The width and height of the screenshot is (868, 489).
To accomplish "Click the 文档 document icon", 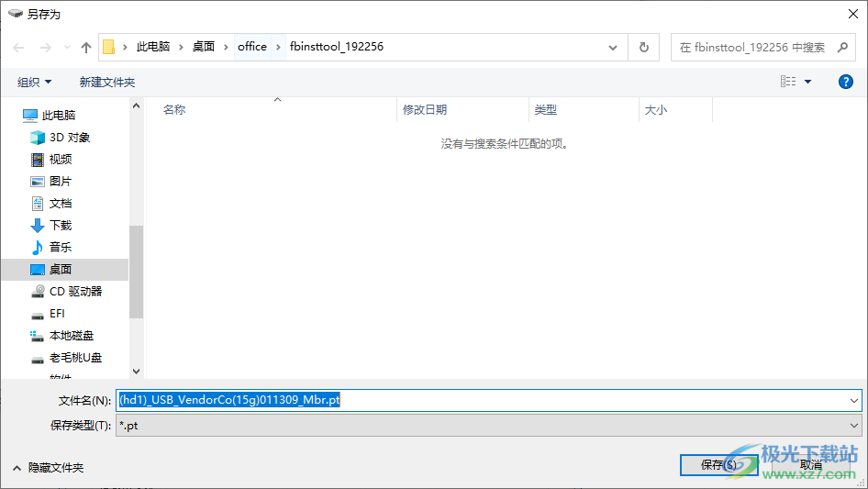I will point(37,204).
